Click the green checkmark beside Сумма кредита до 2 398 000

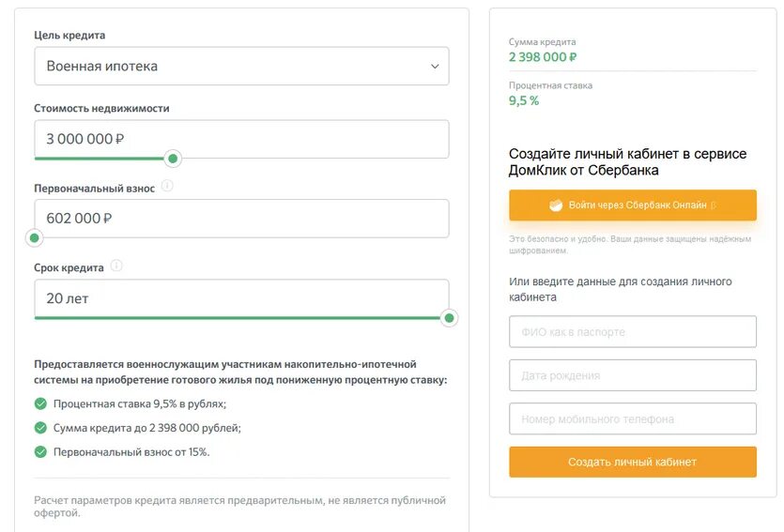(40, 428)
